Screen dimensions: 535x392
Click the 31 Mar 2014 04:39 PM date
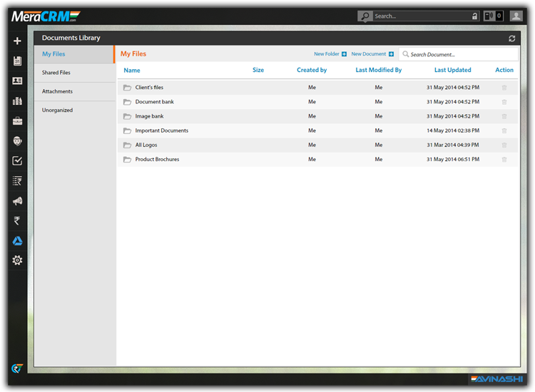pos(453,145)
